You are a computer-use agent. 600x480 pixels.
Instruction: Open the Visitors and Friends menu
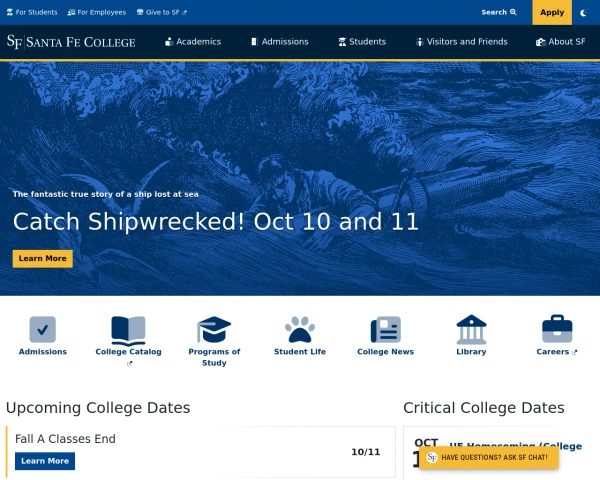462,42
